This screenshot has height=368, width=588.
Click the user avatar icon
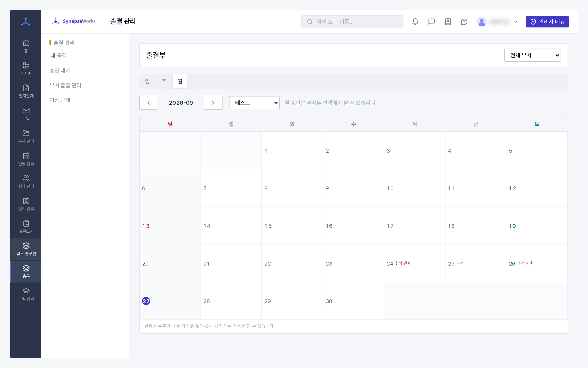pyautogui.click(x=482, y=22)
